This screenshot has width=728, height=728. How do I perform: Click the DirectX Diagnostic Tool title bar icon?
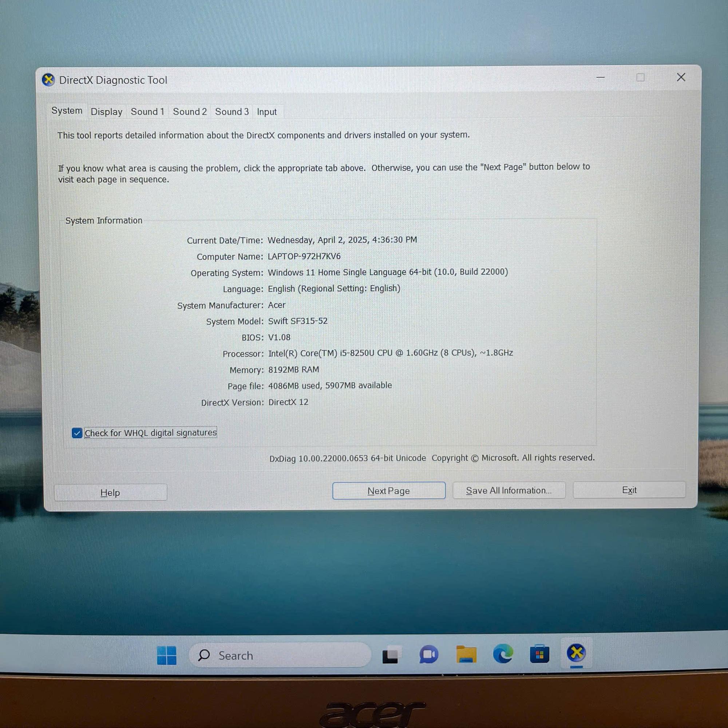(48, 80)
